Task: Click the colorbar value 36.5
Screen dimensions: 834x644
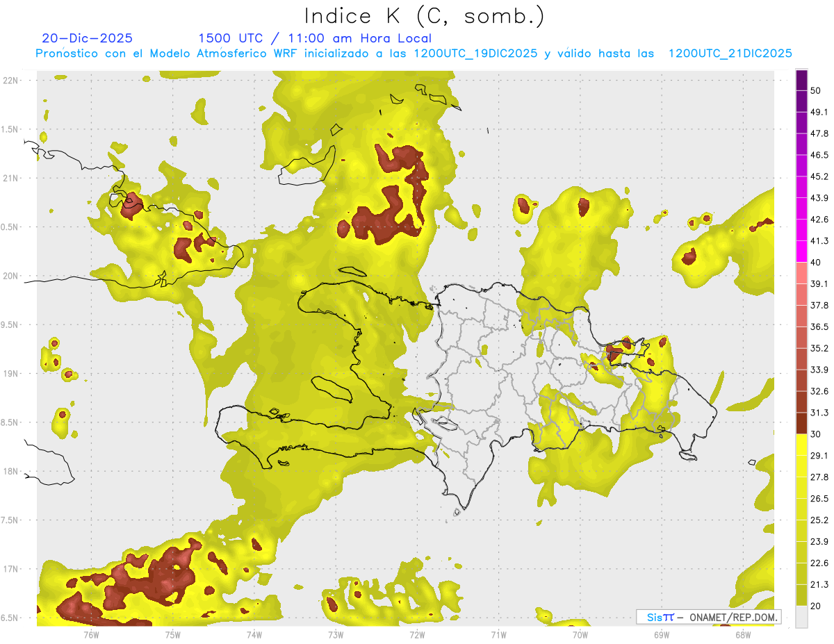Action: 819,327
